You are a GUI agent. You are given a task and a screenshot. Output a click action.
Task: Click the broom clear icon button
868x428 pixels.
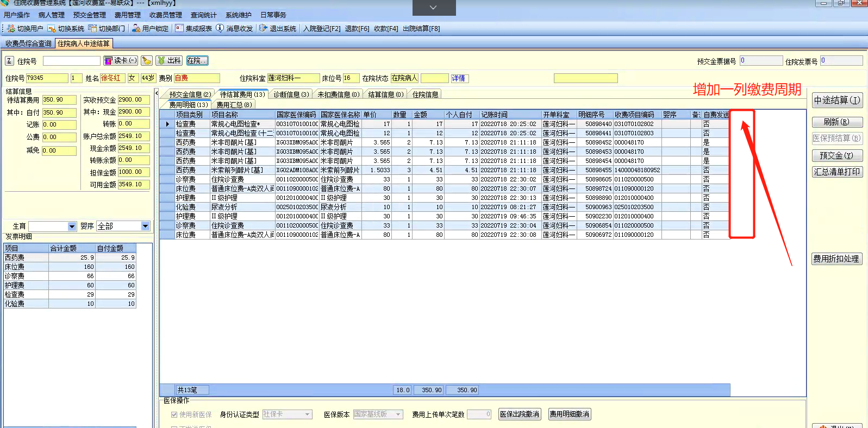147,61
